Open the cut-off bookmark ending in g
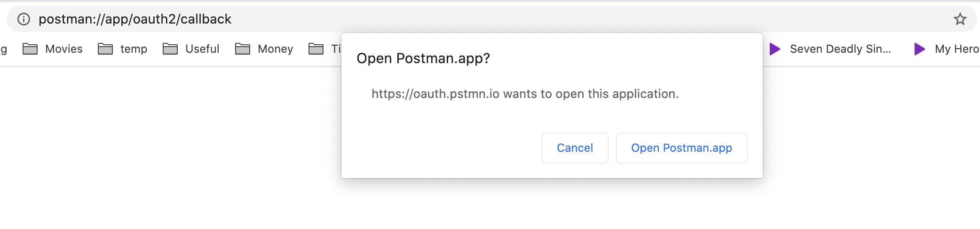This screenshot has width=980, height=229. coord(4,49)
